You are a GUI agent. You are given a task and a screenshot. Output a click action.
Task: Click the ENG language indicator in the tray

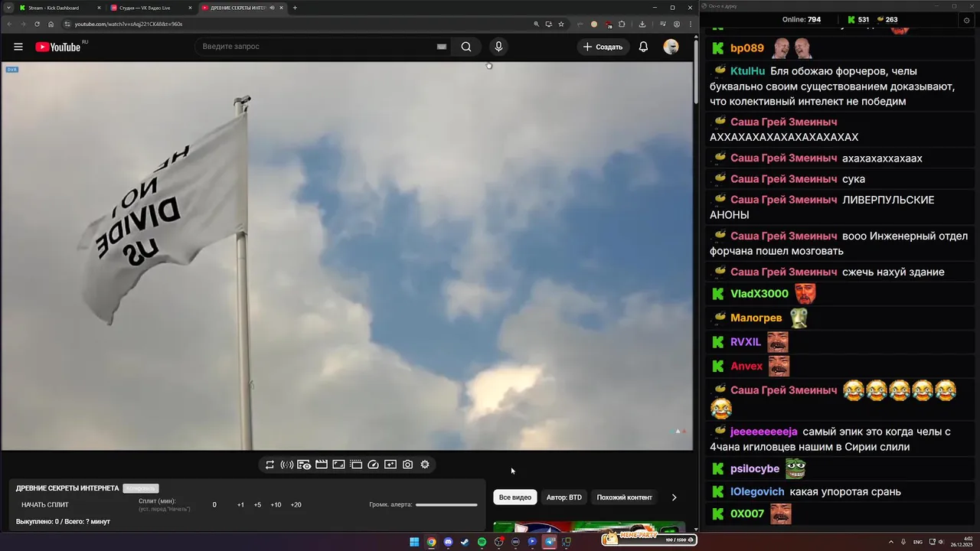click(918, 542)
